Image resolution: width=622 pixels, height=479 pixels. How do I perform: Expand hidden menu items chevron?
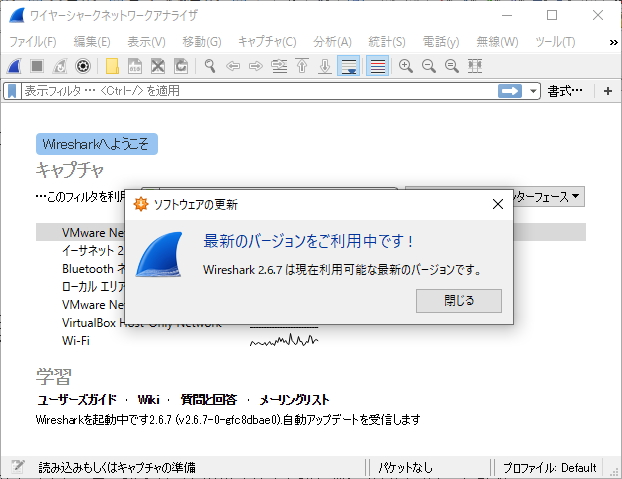613,42
